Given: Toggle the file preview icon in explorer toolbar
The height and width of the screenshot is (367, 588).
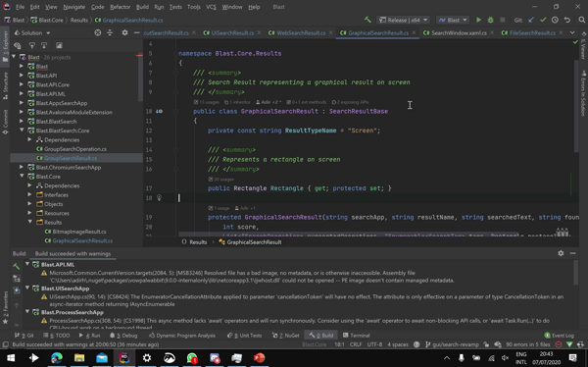Looking at the screenshot, I should 59,45.
